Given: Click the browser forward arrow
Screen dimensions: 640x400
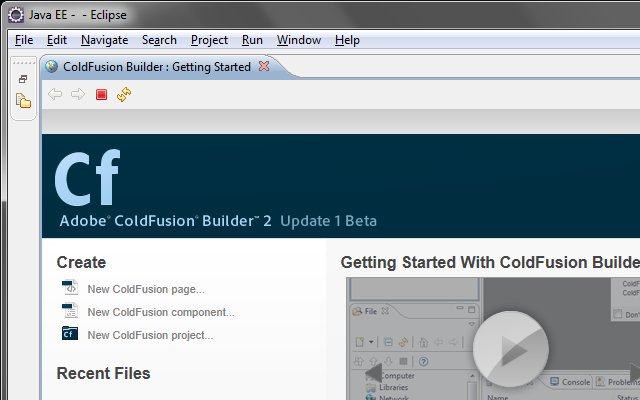Looking at the screenshot, I should [78, 94].
